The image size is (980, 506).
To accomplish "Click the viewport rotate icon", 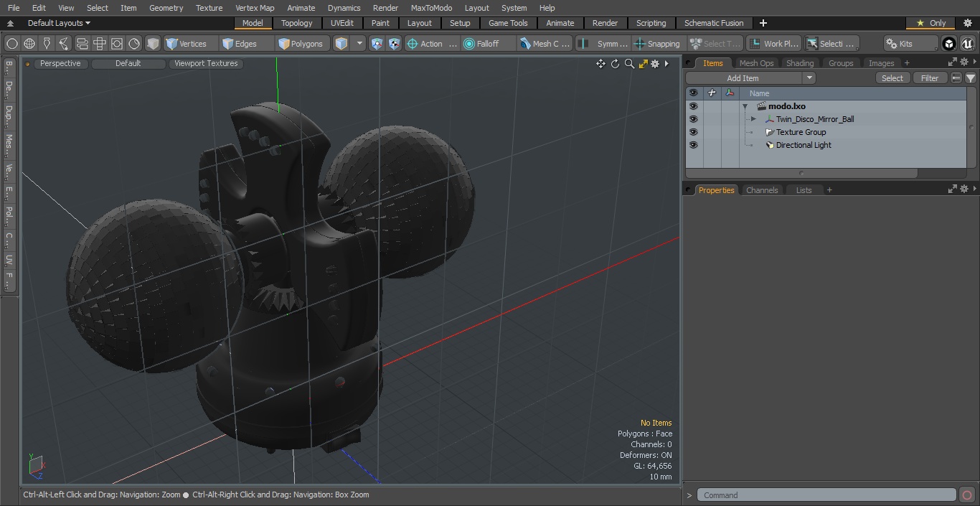I will point(615,64).
